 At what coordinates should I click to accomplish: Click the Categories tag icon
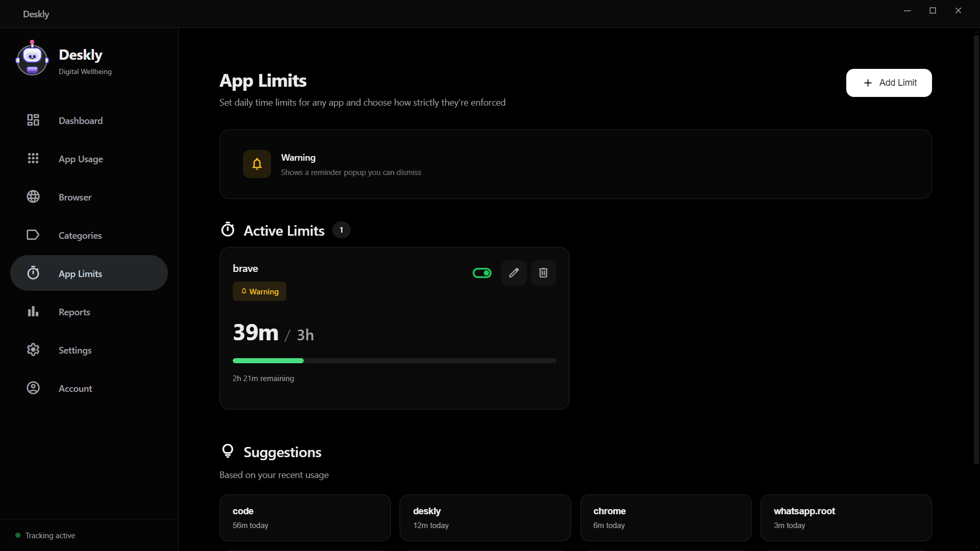(33, 235)
